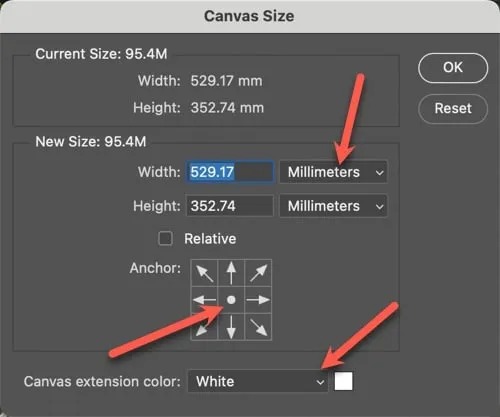Set anchor to the bottom-center down arrow
This screenshot has height=417, width=500.
pyautogui.click(x=231, y=327)
